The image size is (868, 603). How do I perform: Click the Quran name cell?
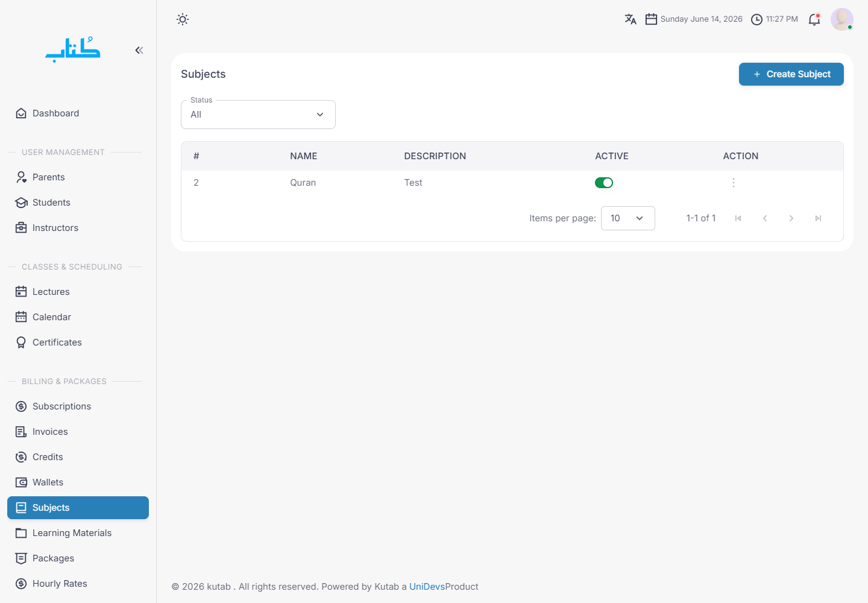(303, 183)
